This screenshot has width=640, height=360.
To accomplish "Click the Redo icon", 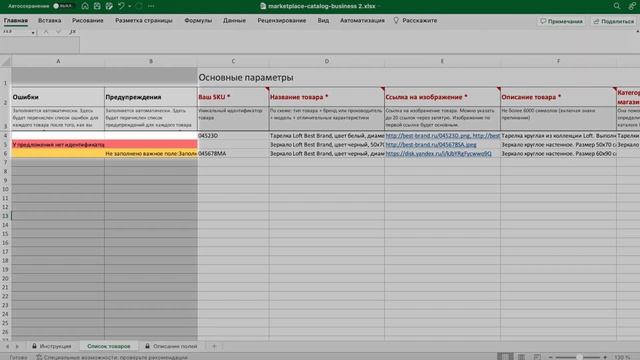I will point(139,6).
